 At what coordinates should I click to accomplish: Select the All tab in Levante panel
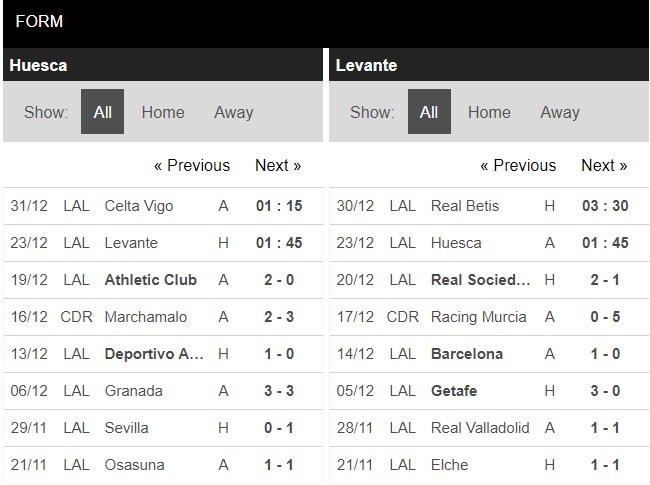[429, 112]
